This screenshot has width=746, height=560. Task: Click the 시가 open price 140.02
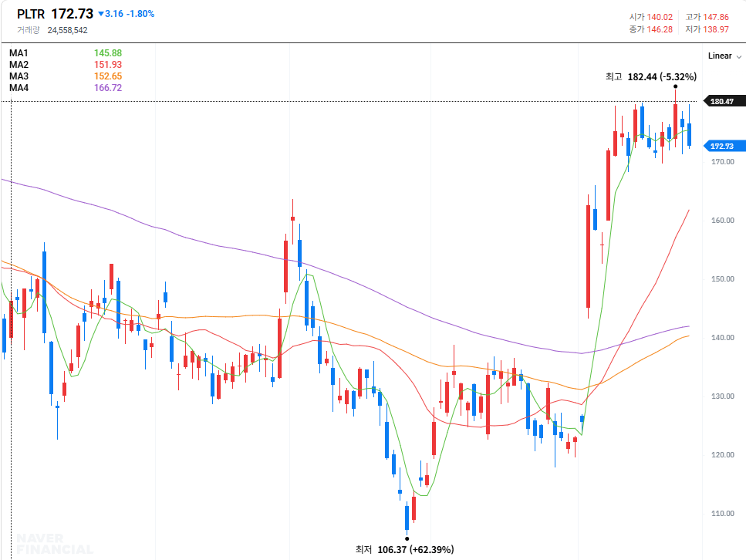coord(660,17)
